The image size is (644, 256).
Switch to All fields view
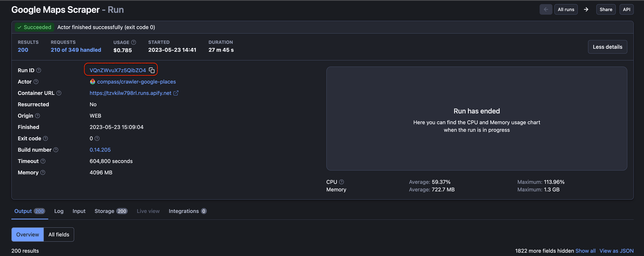tap(59, 235)
